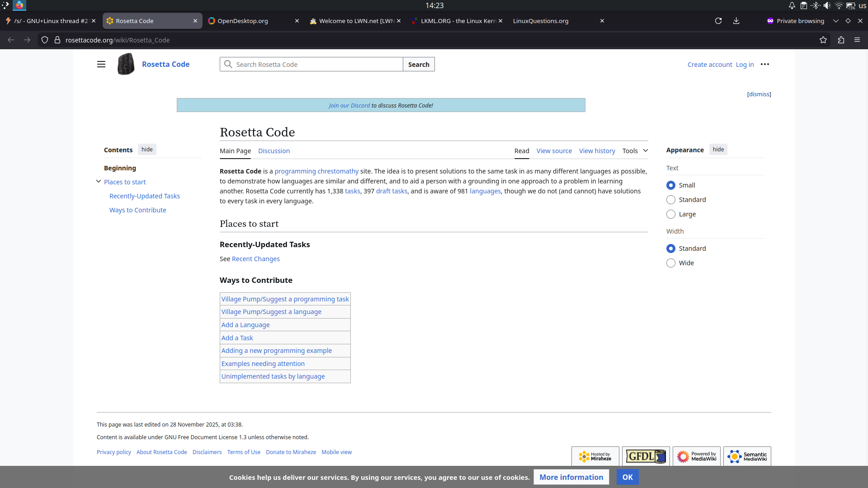Open the system notifications bell icon
Screen dimensions: 868x488
click(792, 5)
